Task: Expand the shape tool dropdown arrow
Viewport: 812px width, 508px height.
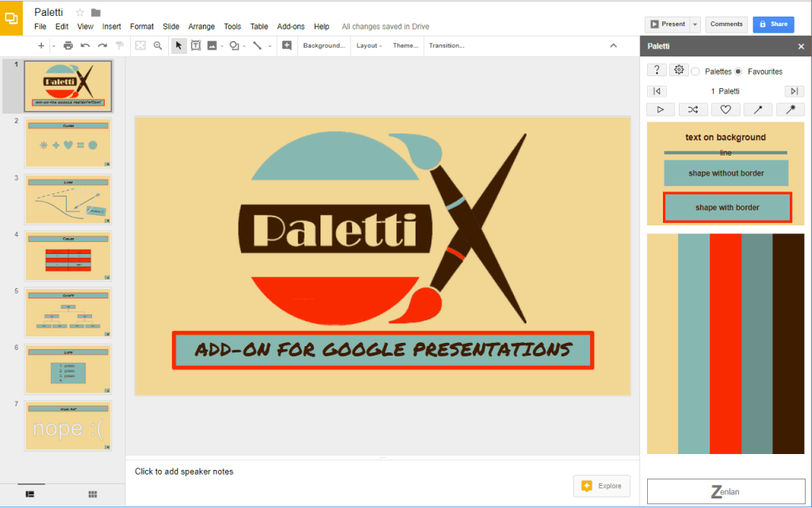Action: click(x=244, y=46)
